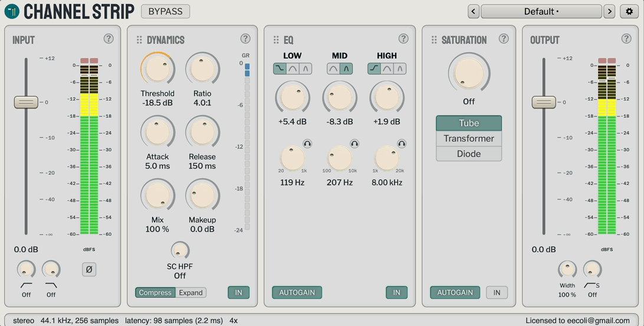Viewport: 644px width, 326px height.
Task: Click the MID band frequency knob
Action: [340, 158]
